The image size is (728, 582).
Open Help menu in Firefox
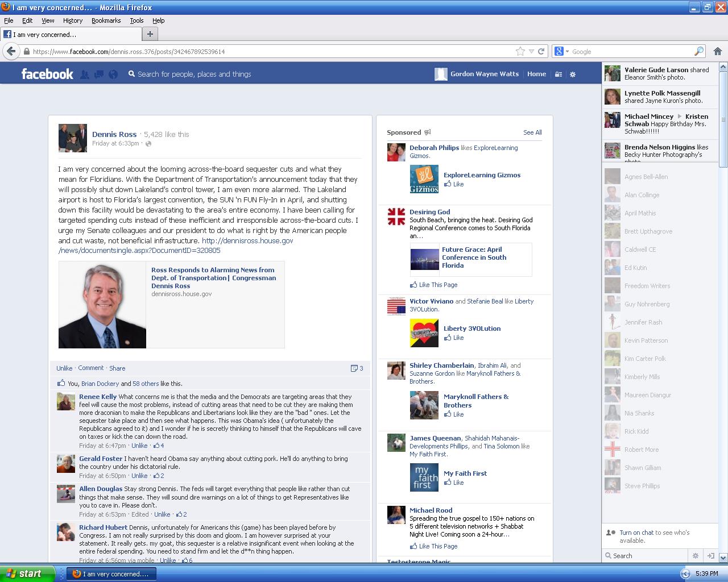pyautogui.click(x=158, y=20)
